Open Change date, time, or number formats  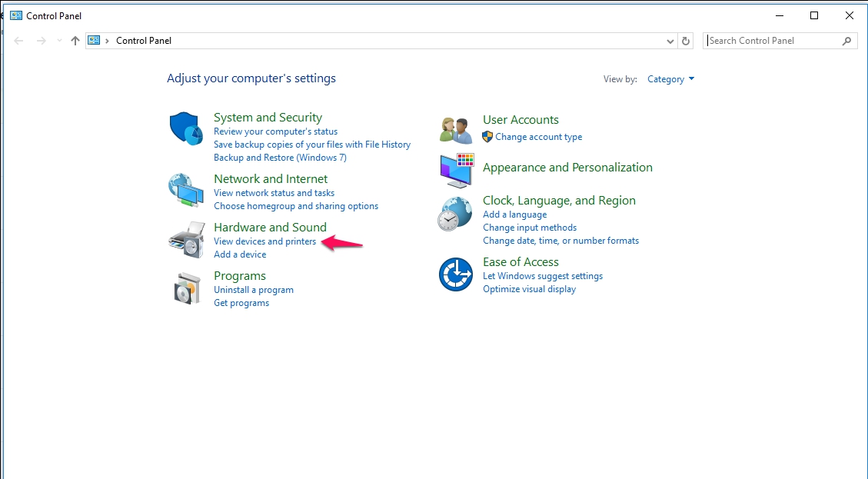[x=560, y=241]
